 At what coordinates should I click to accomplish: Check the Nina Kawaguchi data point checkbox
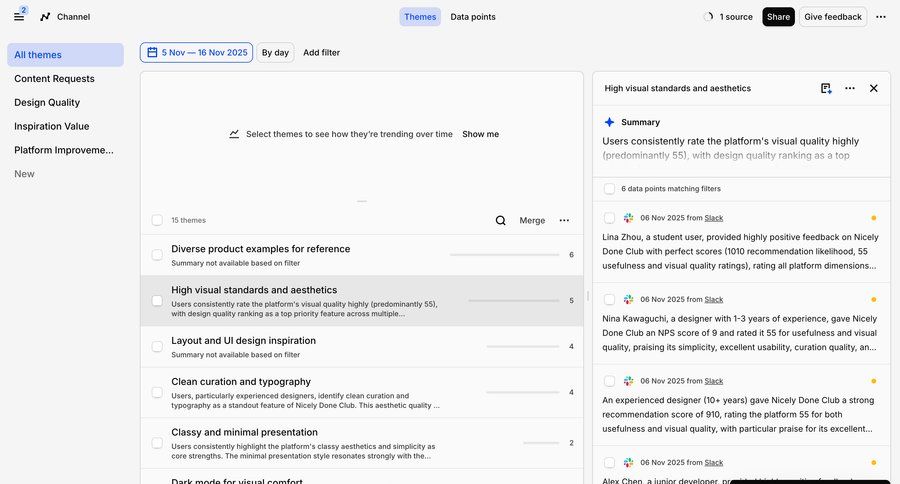609,300
